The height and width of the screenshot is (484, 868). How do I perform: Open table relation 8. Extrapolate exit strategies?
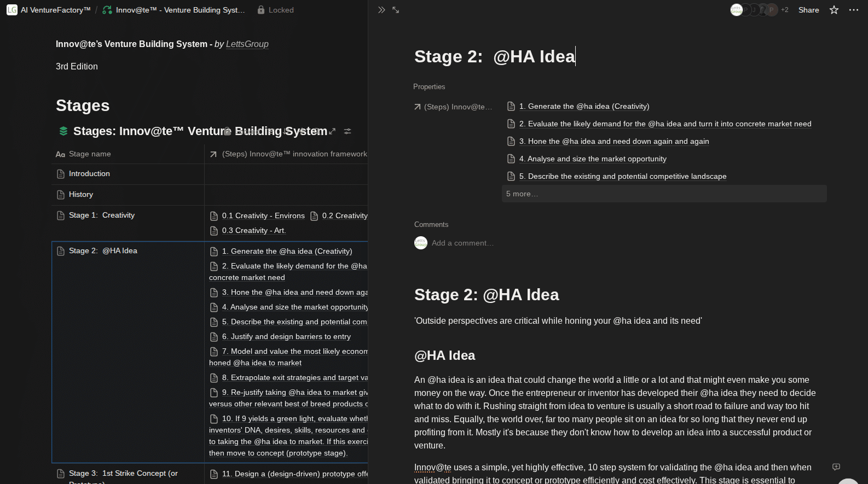click(295, 378)
